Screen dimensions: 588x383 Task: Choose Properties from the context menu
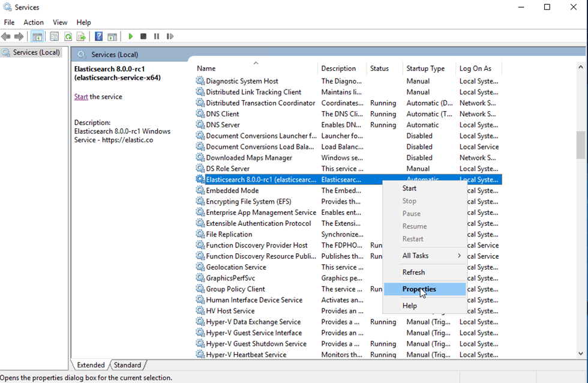pyautogui.click(x=420, y=289)
